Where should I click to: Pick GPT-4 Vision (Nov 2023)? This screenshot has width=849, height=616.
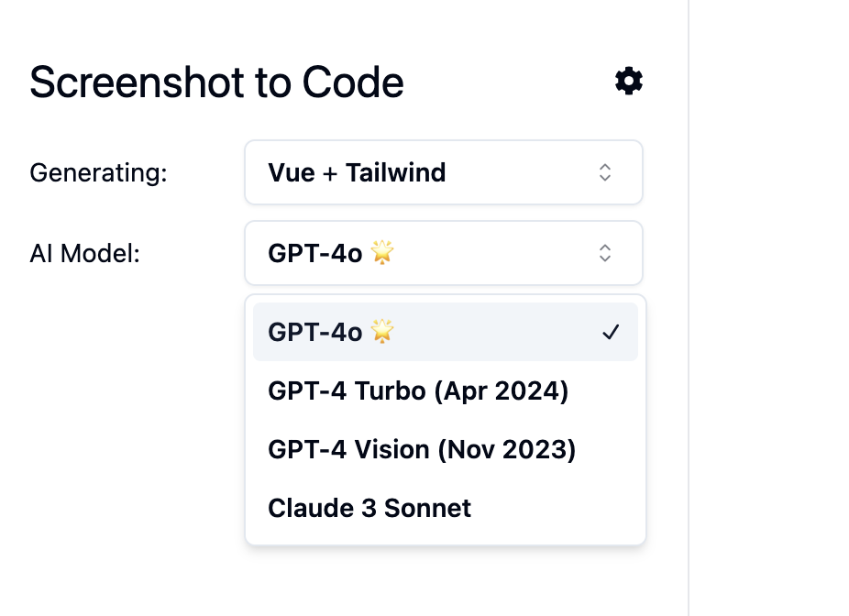click(445, 449)
